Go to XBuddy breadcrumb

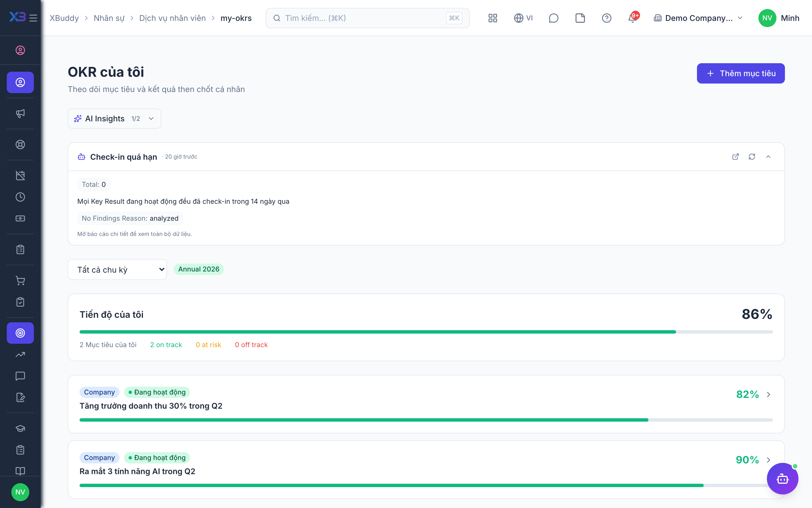point(64,18)
